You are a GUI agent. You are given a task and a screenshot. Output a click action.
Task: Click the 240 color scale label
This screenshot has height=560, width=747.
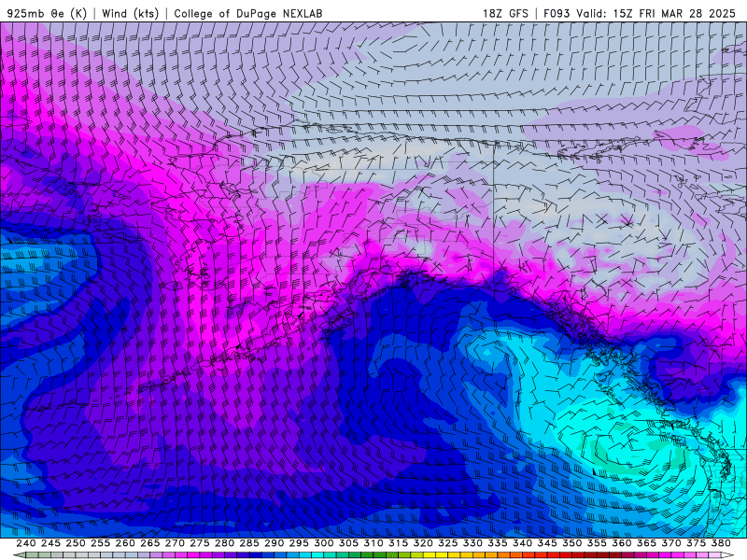pyautogui.click(x=26, y=543)
